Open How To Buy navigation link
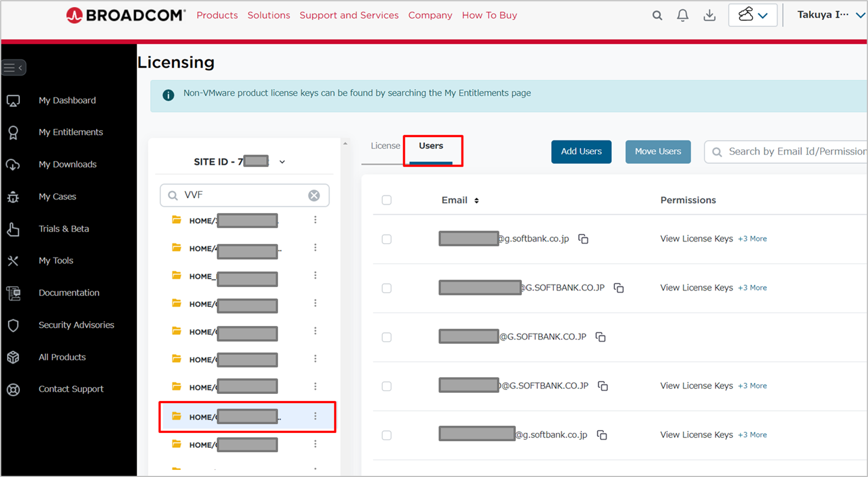 click(490, 15)
